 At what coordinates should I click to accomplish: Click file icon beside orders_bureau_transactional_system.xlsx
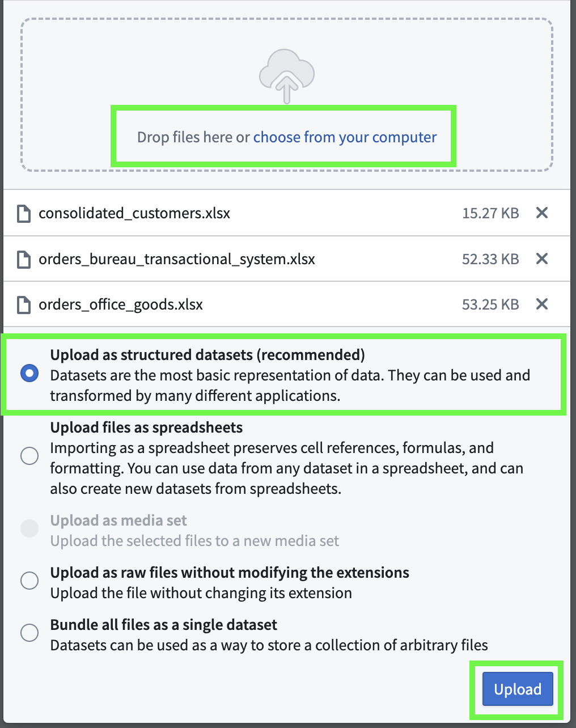[24, 259]
